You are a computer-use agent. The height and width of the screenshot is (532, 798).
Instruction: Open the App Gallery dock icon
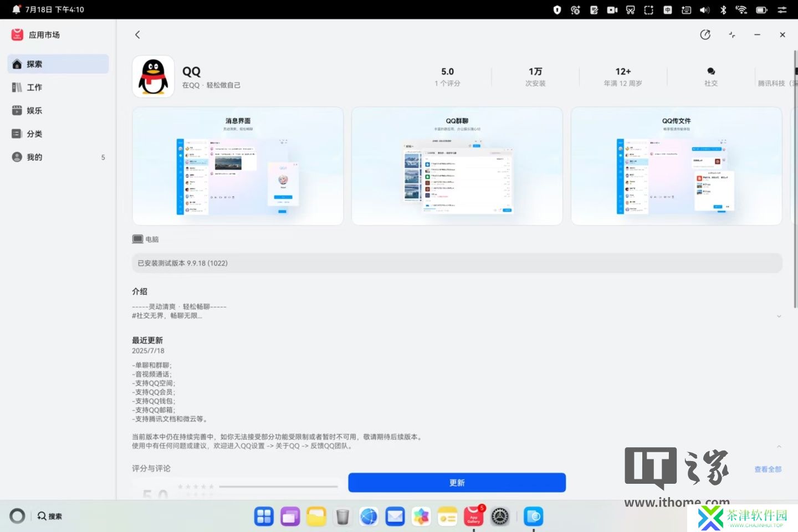[x=474, y=516]
